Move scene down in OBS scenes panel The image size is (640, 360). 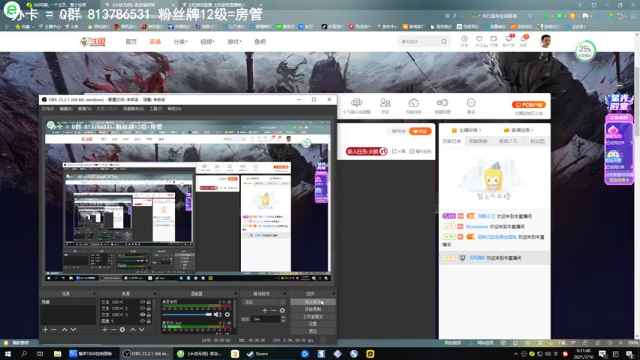pyautogui.click(x=73, y=329)
